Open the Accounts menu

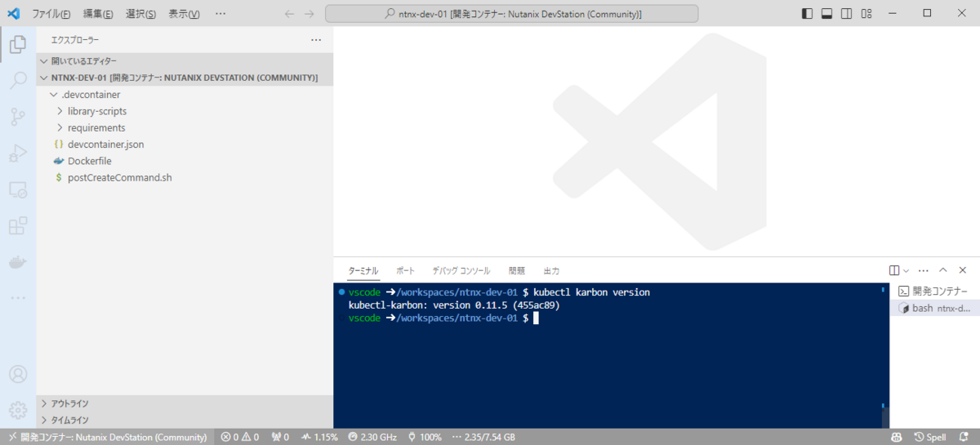17,375
